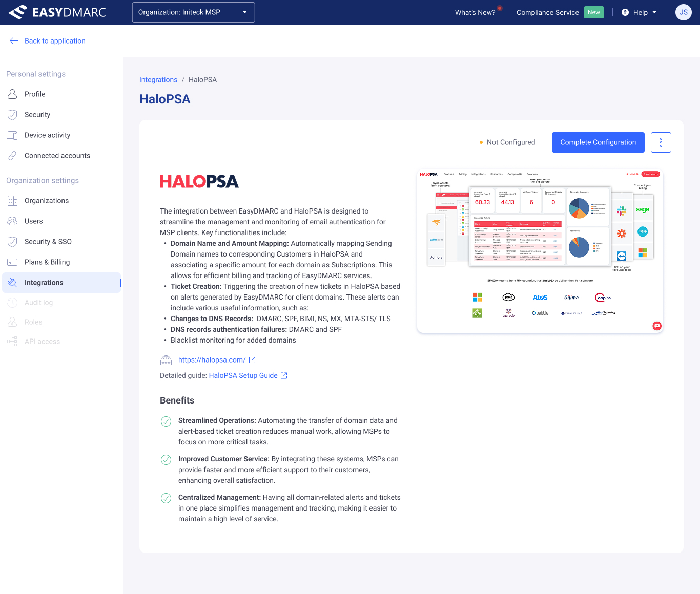Click external link icon beside halopsa.com
Viewport: 700px width, 594px height.
pos(252,360)
